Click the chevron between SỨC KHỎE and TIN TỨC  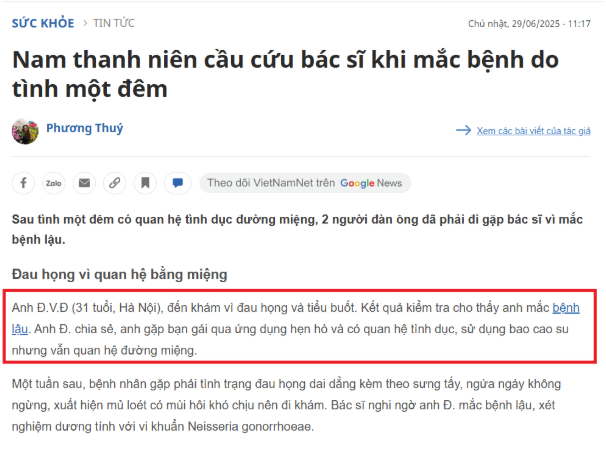(x=85, y=24)
